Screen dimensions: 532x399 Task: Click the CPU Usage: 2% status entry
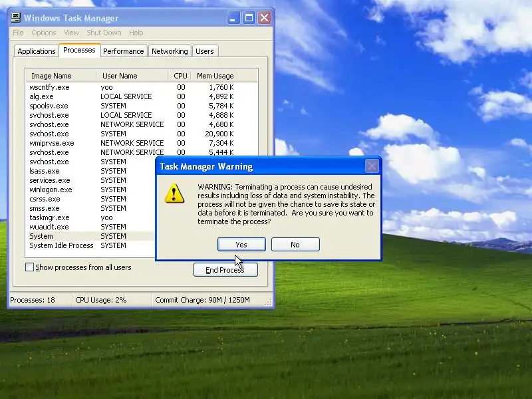coord(101,300)
